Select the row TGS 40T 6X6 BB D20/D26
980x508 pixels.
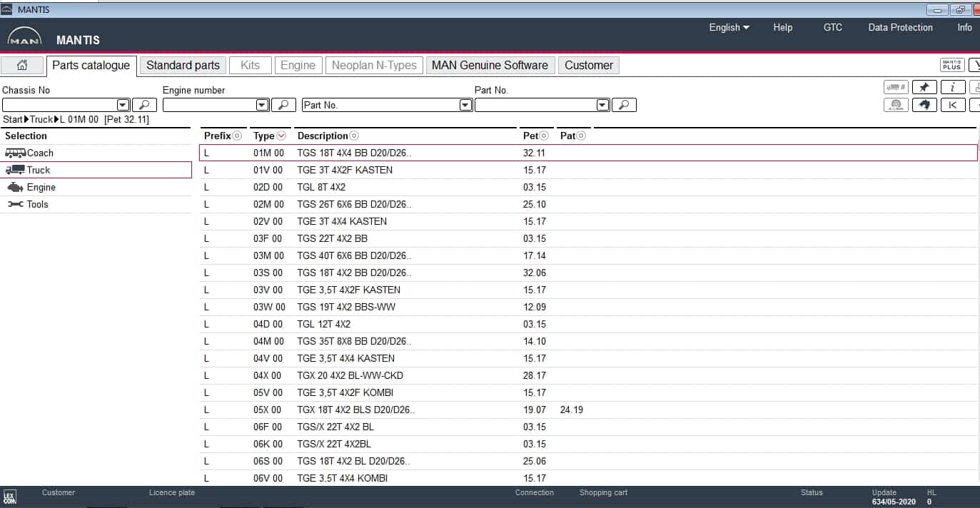tap(588, 255)
